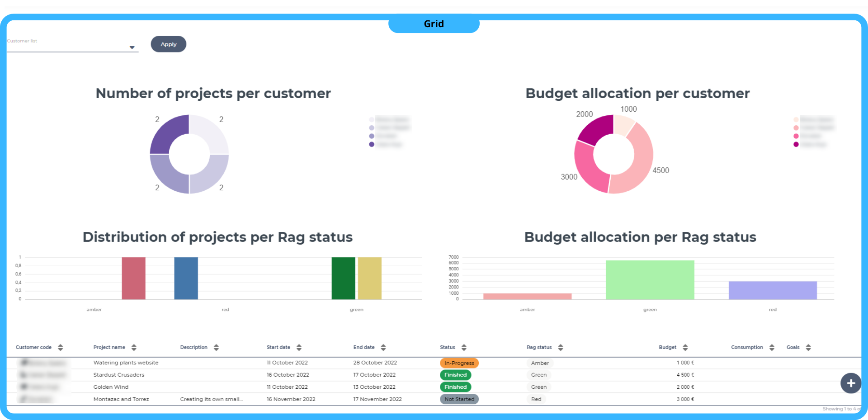Click the Customer code sort icon

click(x=61, y=347)
